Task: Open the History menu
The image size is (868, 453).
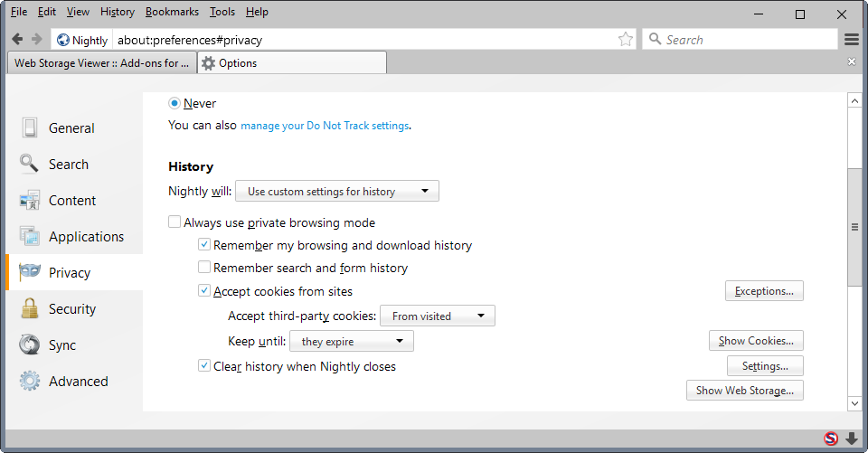Action: pos(118,12)
